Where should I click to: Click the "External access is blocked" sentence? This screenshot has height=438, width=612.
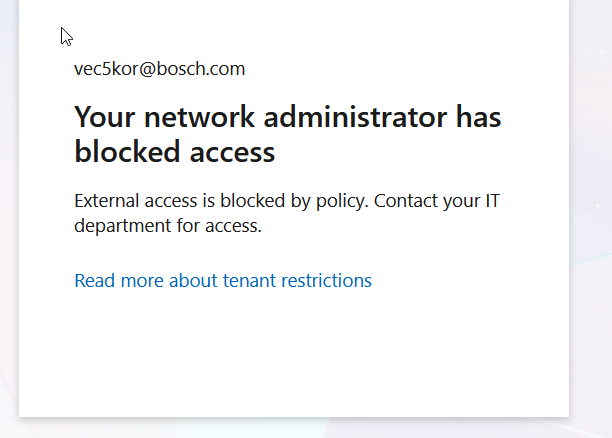coord(180,201)
